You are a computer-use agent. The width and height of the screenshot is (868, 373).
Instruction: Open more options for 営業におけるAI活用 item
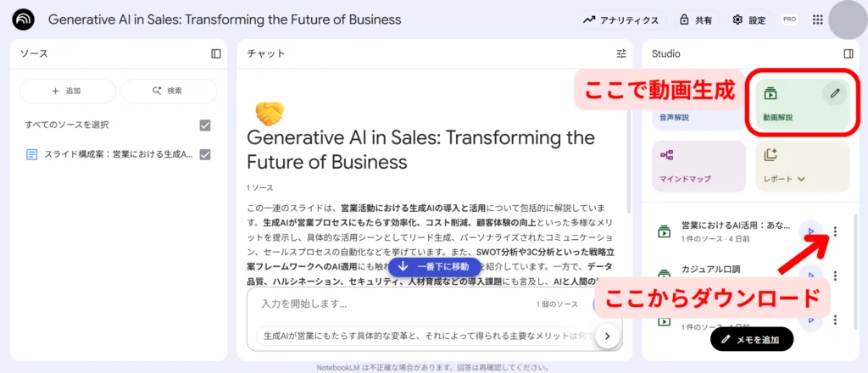coord(835,231)
